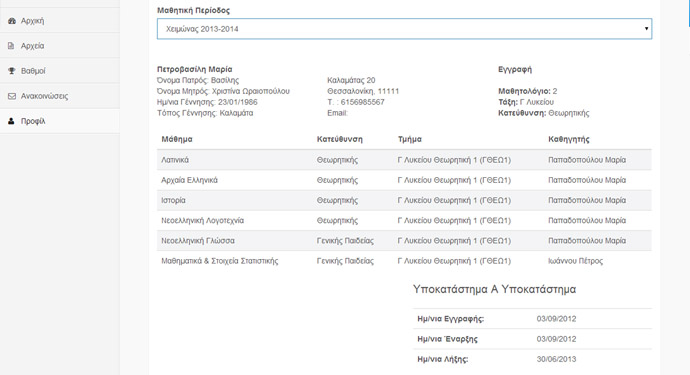Select the Μαθηματικά & Στοιχεία Στατιστικής cell
690x375 pixels.
point(220,261)
